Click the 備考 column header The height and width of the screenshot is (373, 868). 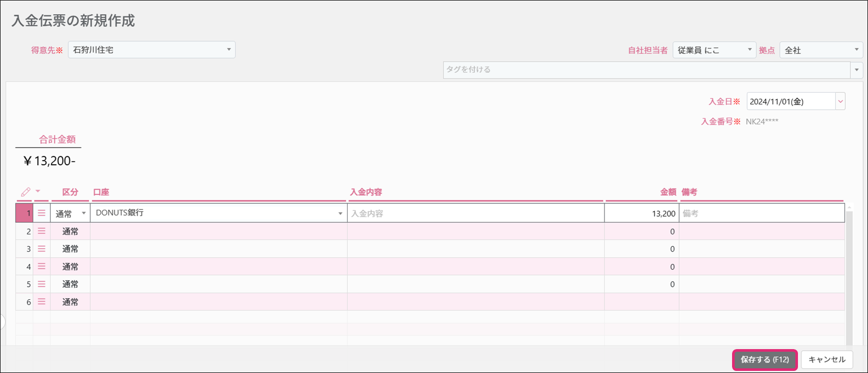click(690, 192)
